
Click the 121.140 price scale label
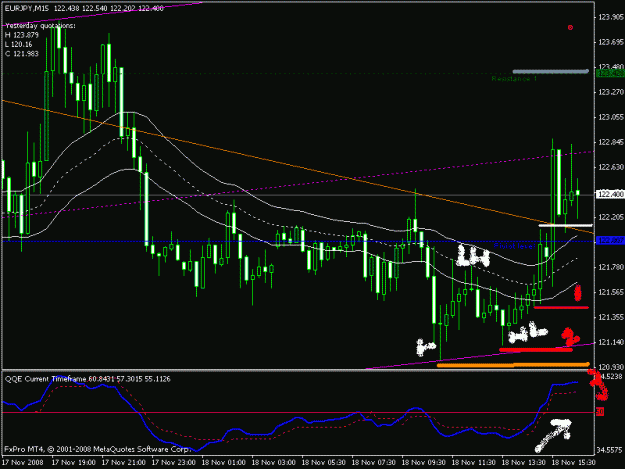(611, 342)
